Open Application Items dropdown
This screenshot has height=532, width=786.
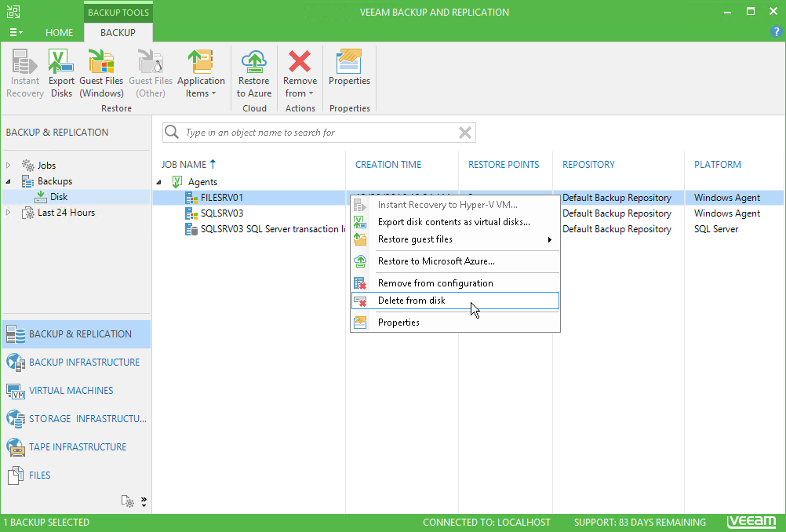pos(201,73)
